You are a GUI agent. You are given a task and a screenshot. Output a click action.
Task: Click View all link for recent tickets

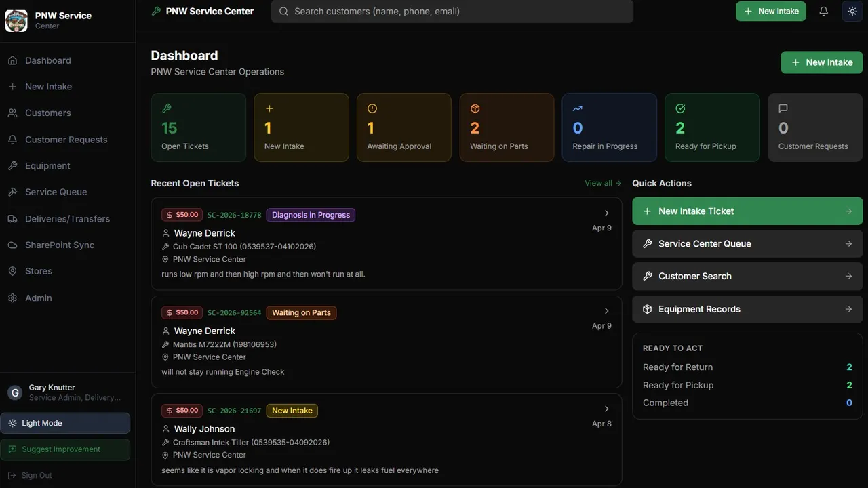click(603, 183)
